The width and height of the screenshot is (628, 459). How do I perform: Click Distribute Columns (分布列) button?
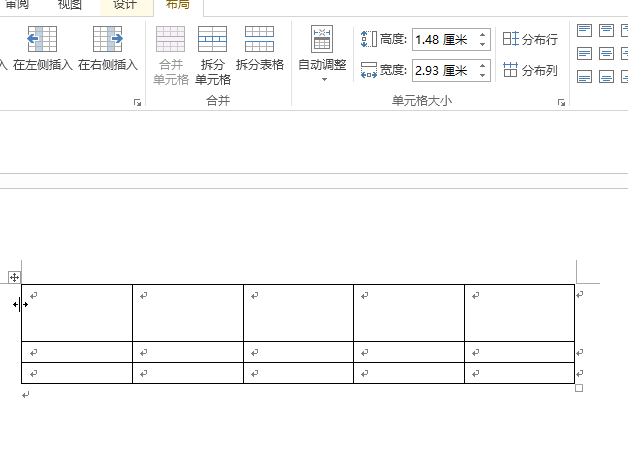pyautogui.click(x=530, y=70)
